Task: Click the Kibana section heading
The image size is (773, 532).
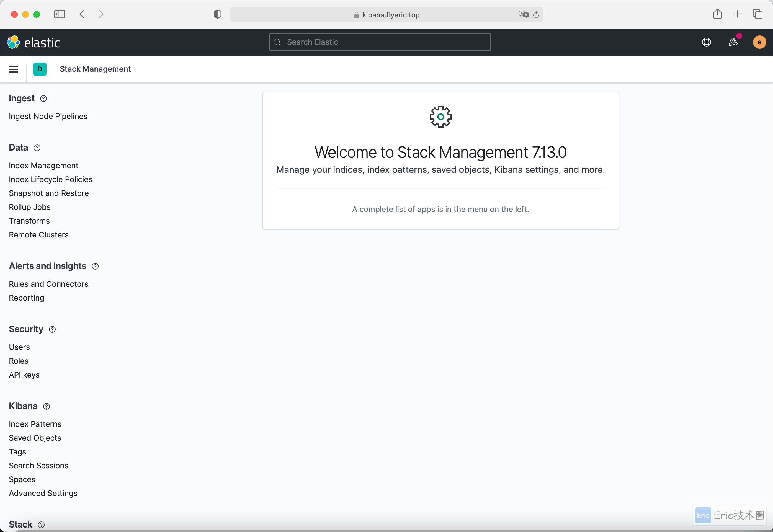Action: [x=23, y=406]
